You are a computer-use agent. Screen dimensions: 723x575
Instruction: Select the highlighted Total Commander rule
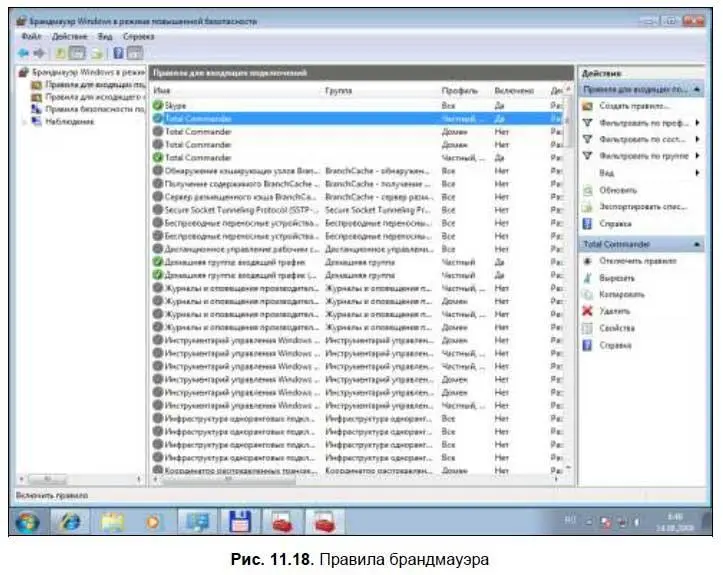tap(357, 119)
